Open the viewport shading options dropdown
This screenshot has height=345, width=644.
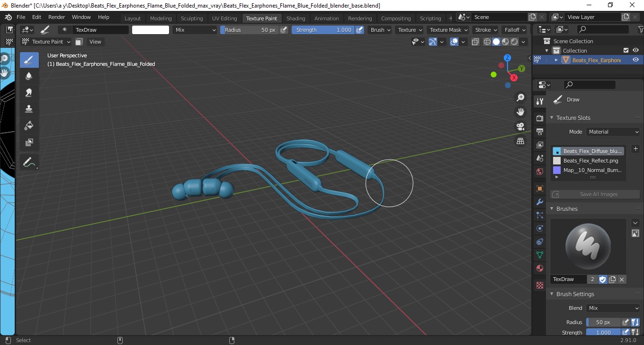click(x=524, y=42)
